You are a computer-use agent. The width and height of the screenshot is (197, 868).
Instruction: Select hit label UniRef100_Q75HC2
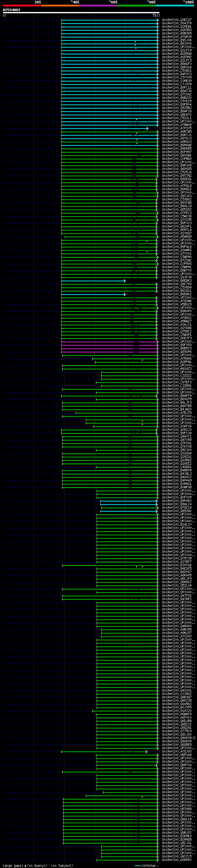[x=176, y=332]
